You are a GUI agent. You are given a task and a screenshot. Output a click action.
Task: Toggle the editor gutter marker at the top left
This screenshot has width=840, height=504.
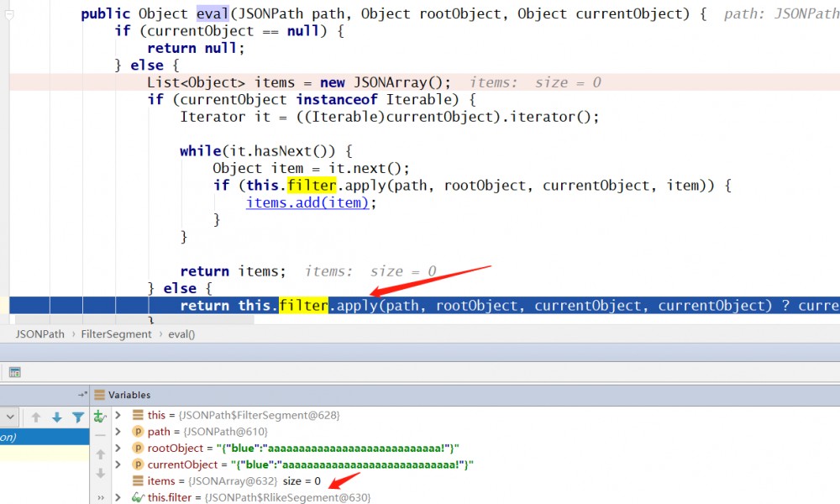(x=9, y=14)
